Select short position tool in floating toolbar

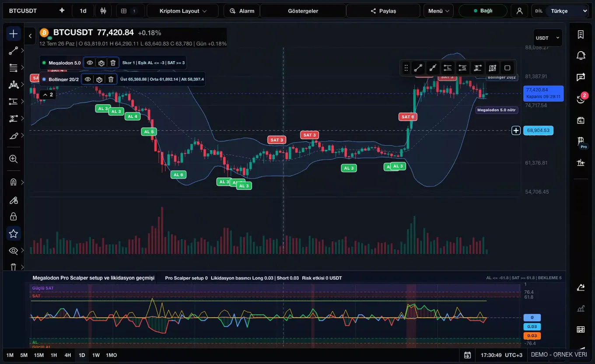point(462,68)
